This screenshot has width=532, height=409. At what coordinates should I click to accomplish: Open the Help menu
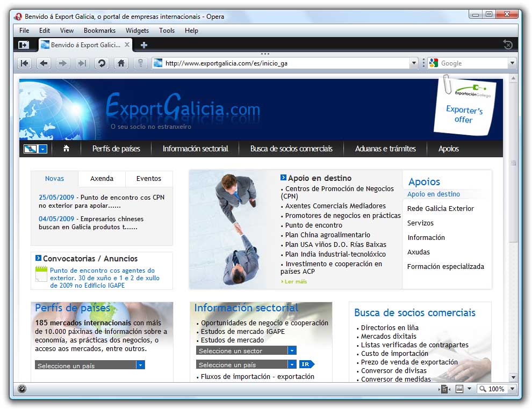(191, 31)
